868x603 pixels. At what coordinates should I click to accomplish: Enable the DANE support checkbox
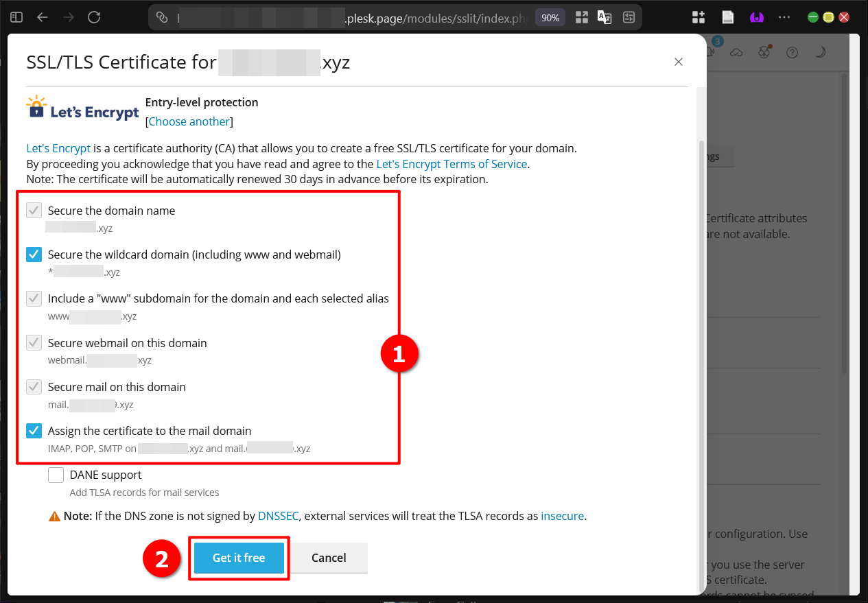tap(56, 475)
